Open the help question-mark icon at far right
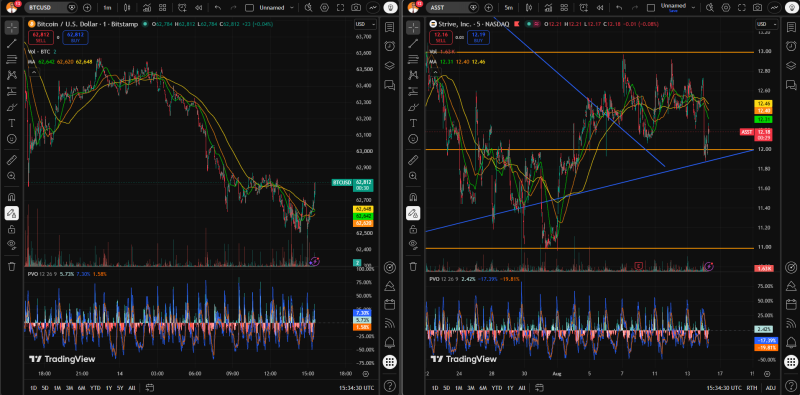The height and width of the screenshot is (395, 800). [791, 385]
